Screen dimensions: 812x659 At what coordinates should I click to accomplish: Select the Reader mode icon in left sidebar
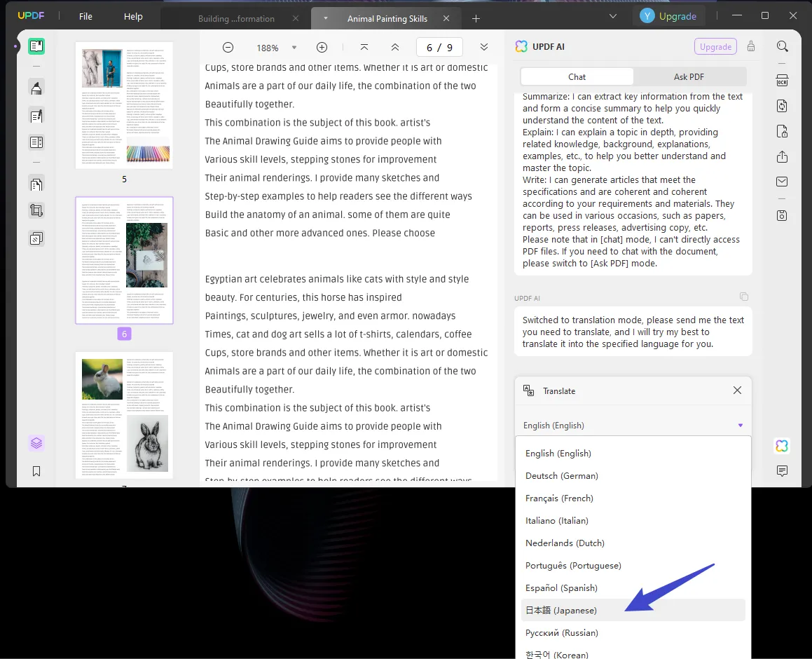(36, 46)
